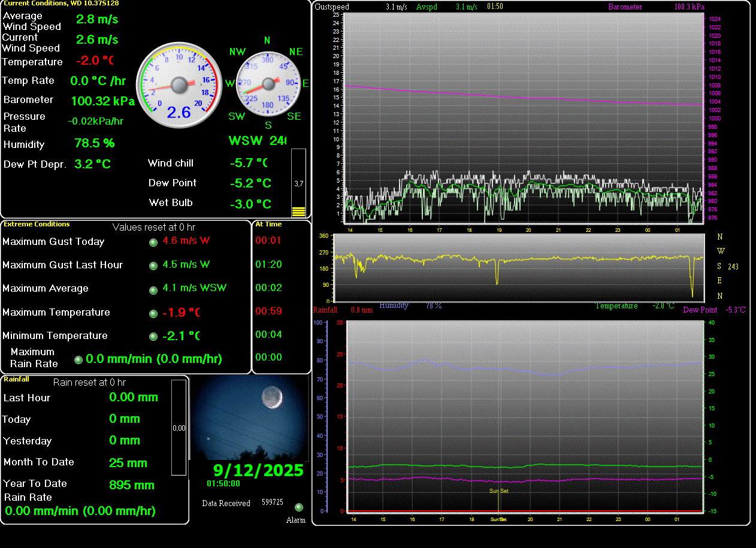756x548 pixels.
Task: Click the Extreme Conditions panel title
Action: (x=37, y=224)
